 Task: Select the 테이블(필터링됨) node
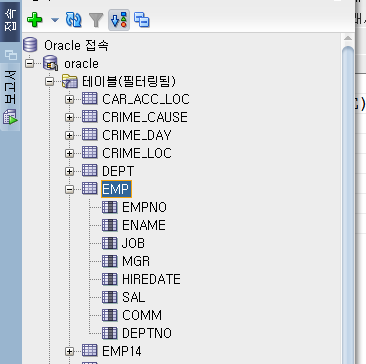pos(129,81)
